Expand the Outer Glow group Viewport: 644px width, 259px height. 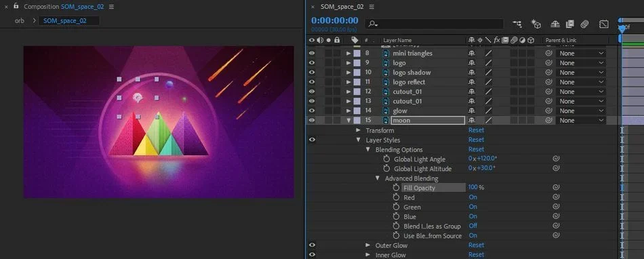[368, 245]
